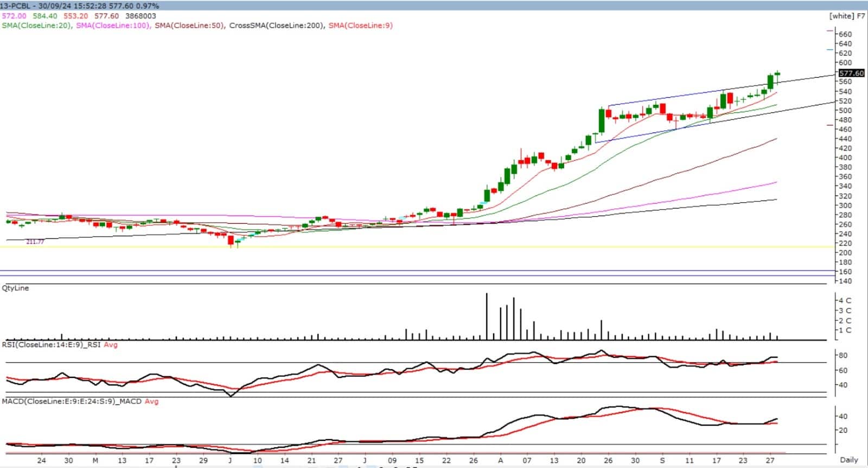This screenshot has width=868, height=468.
Task: Click the SMA(CloseLine:50) indicator label
Action: (x=189, y=26)
